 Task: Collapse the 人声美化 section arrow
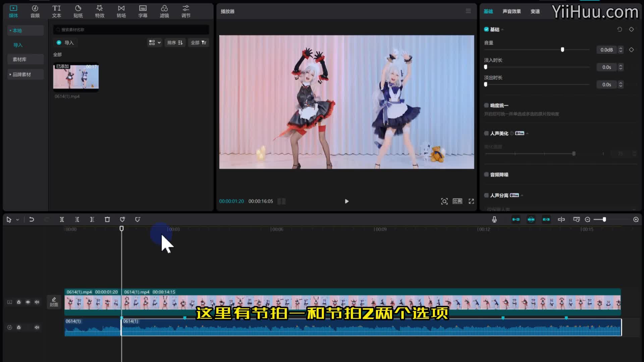click(x=527, y=133)
